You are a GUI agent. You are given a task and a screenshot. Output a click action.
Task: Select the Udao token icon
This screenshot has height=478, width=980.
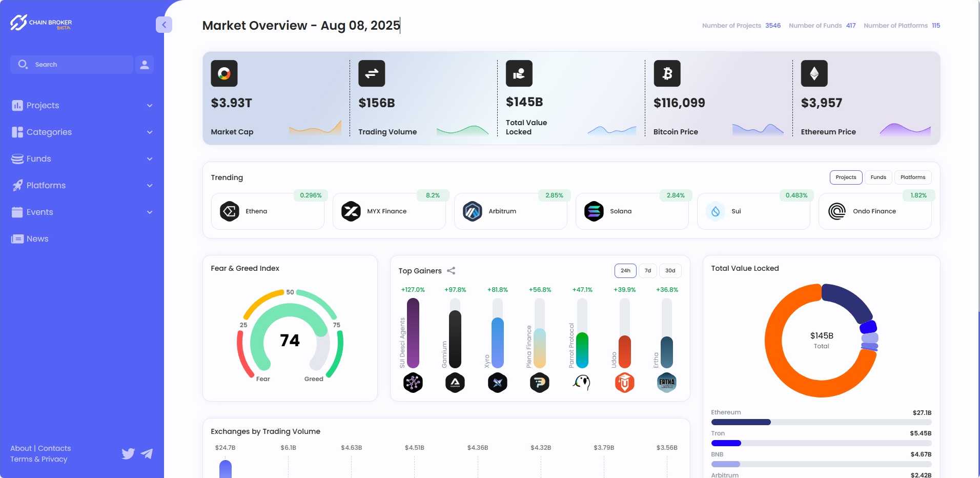coord(624,383)
